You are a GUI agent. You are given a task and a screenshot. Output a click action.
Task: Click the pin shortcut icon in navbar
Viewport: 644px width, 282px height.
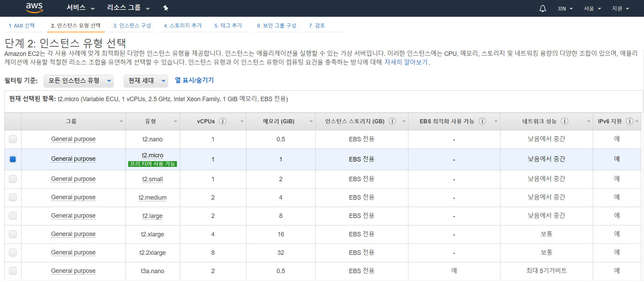click(166, 8)
